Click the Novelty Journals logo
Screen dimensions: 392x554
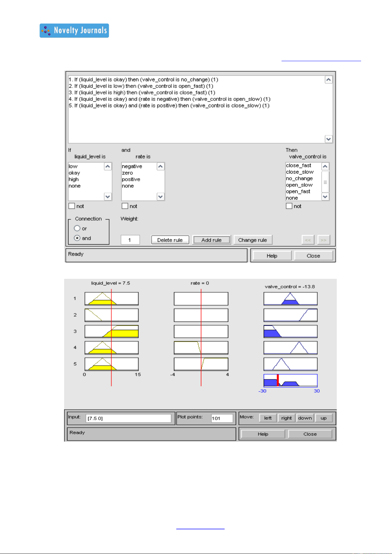74,31
